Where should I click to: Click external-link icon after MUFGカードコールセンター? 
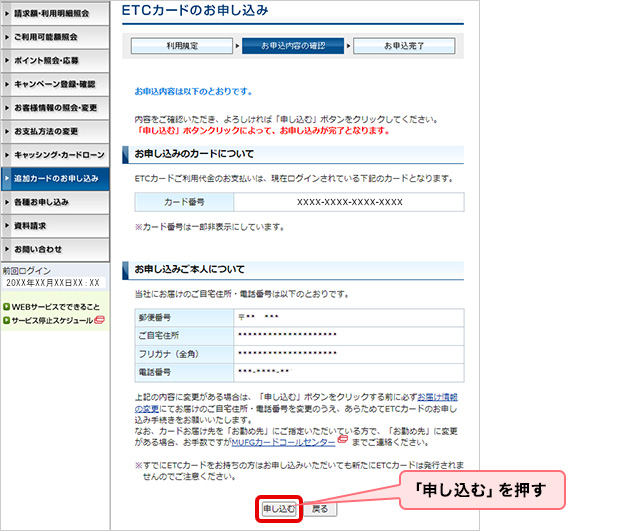(342, 438)
